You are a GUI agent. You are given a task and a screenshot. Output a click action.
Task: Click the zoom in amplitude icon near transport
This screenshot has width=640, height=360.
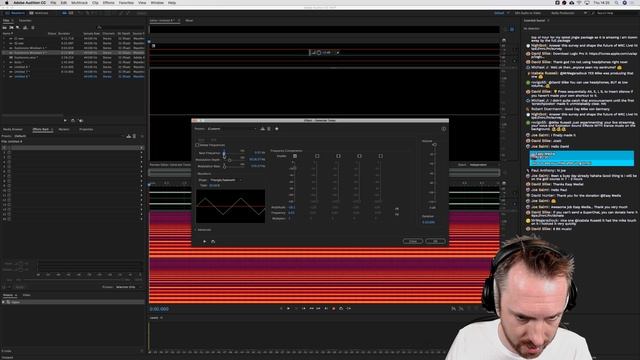[x=453, y=309]
